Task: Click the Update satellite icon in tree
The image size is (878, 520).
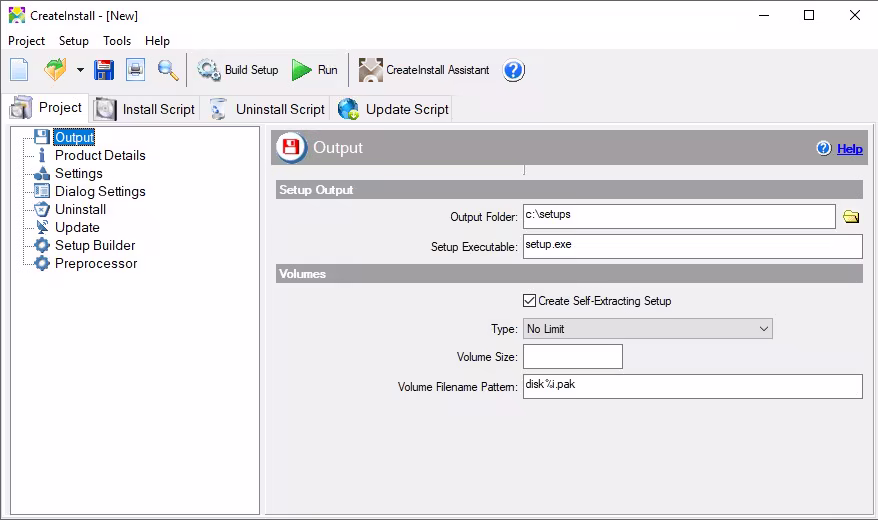Action: pyautogui.click(x=42, y=227)
